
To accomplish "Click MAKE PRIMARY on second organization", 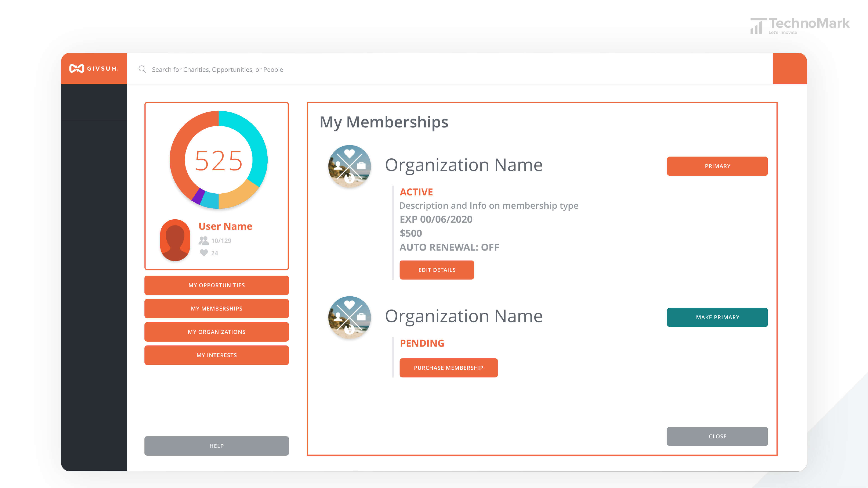I will pos(717,316).
